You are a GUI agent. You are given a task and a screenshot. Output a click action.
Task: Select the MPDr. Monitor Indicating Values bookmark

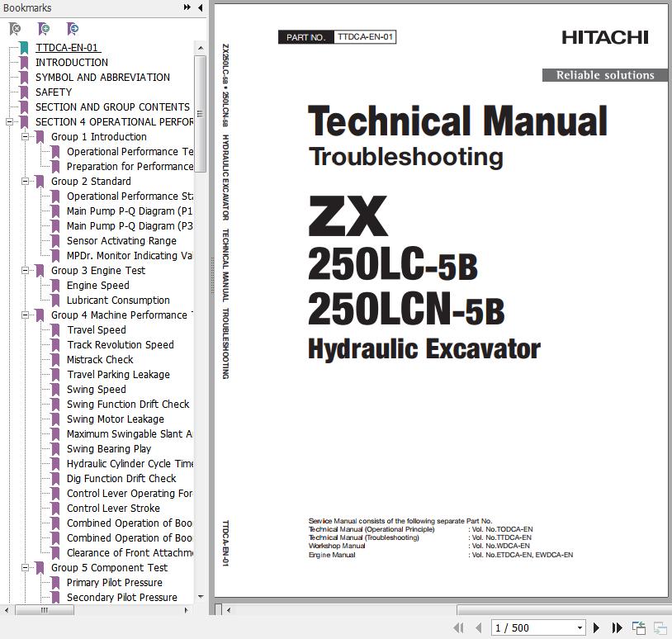[130, 256]
